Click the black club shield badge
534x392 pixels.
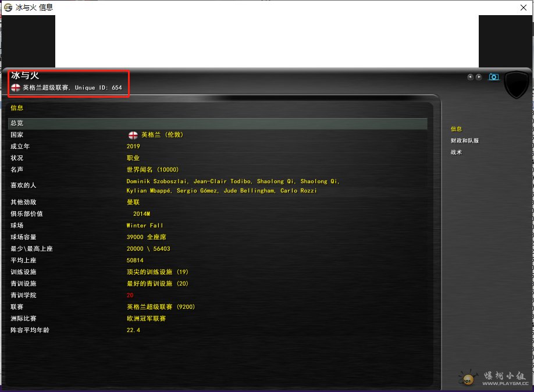[x=516, y=85]
